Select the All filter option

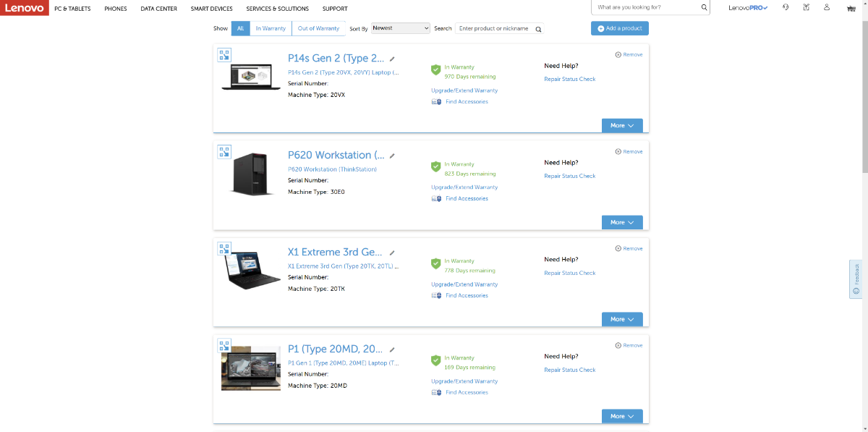tap(241, 28)
